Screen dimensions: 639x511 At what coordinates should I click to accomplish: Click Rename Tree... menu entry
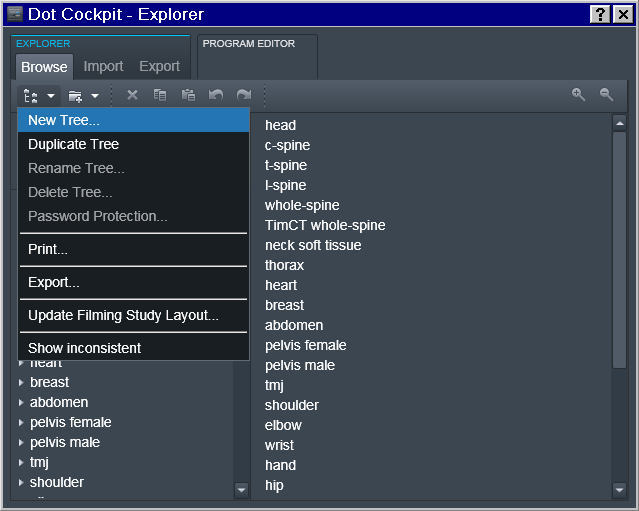134,168
